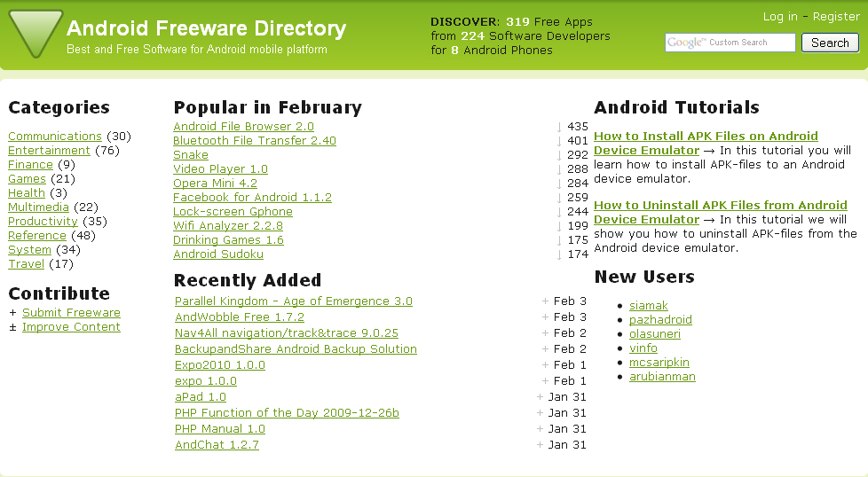Open the Games category
Viewport: 868px width, 477px height.
(27, 178)
